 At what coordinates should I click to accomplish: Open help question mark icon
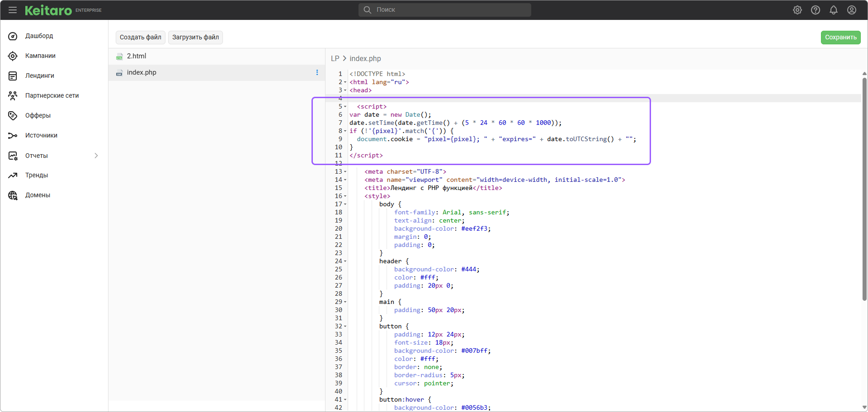[x=816, y=10]
